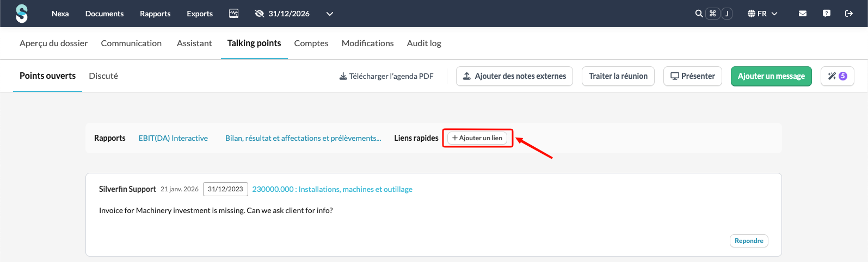Select the Talking points tab
The width and height of the screenshot is (868, 262).
coord(254,43)
